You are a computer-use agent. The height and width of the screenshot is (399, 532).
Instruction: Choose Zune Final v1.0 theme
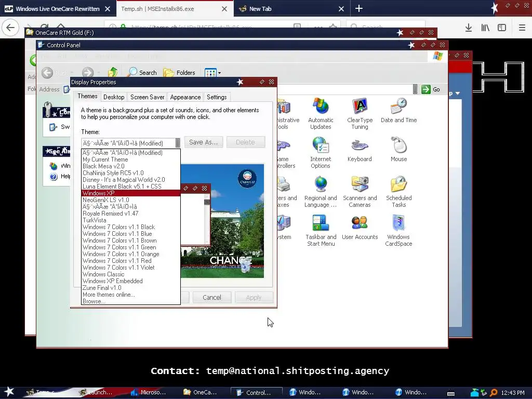(131, 288)
